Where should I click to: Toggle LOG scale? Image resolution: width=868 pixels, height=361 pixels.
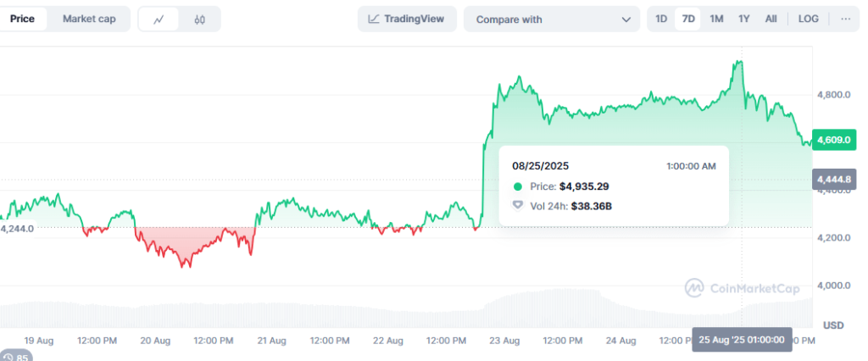click(x=809, y=19)
